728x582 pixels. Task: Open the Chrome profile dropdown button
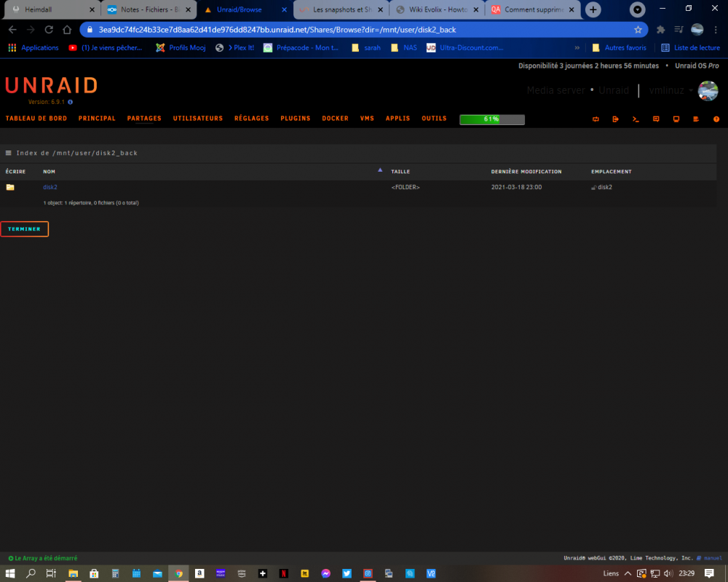click(638, 9)
